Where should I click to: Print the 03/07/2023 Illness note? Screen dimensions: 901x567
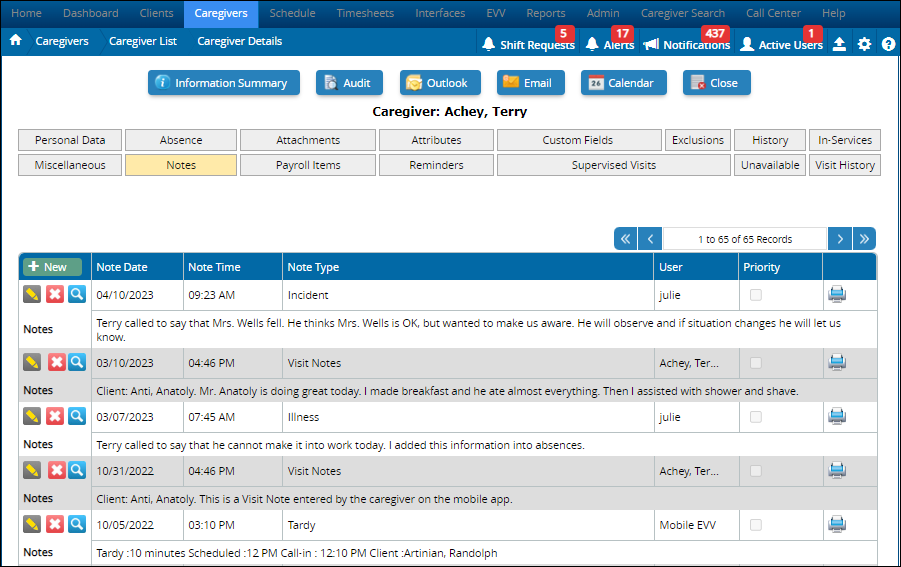837,416
